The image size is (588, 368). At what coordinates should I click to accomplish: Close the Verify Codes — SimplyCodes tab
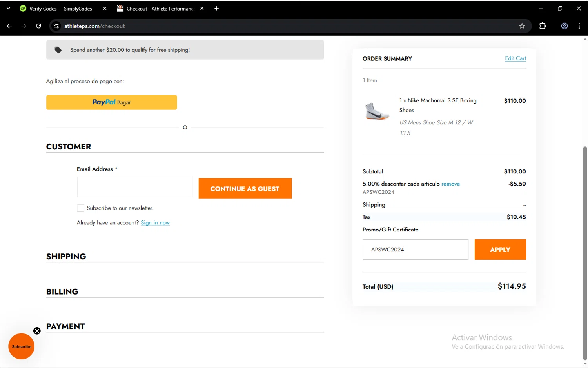105,8
